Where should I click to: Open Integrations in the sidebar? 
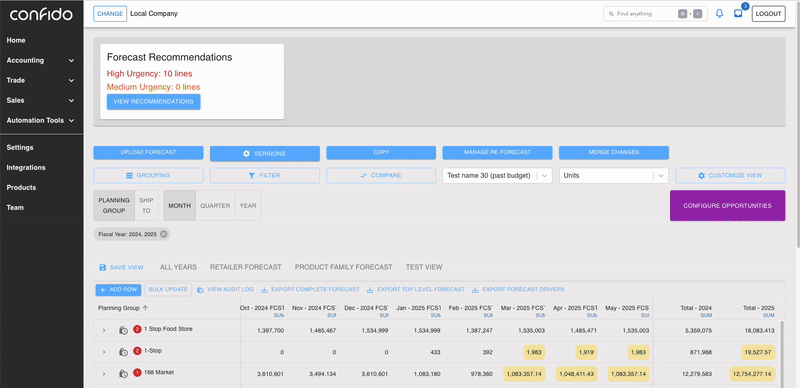pyautogui.click(x=26, y=167)
